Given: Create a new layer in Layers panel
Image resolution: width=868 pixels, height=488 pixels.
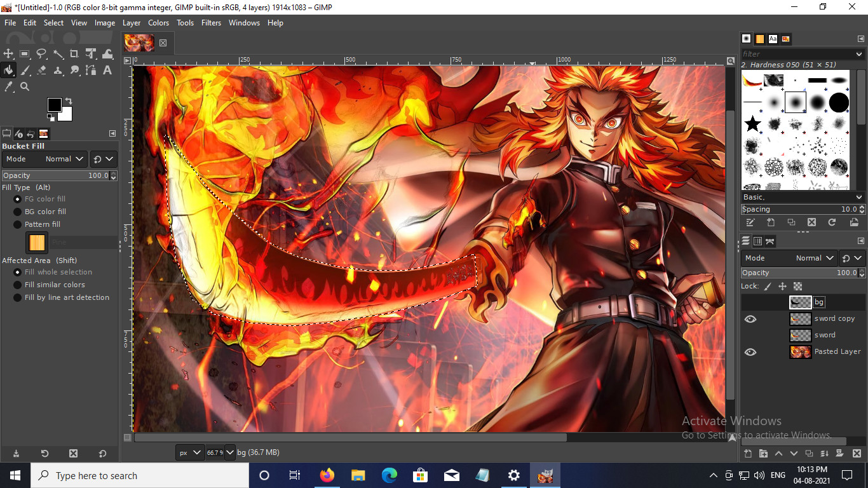Looking at the screenshot, I should pos(748,453).
